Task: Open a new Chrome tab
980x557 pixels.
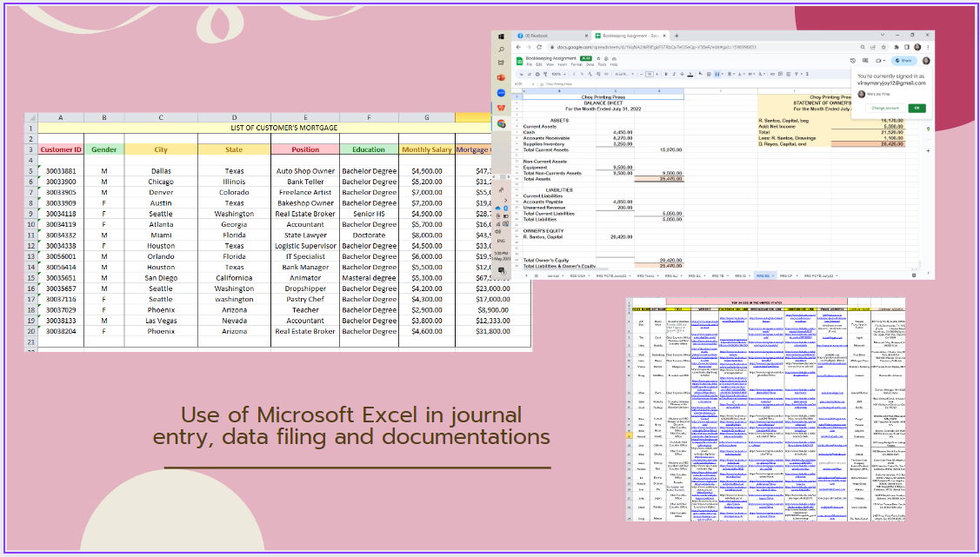Action: [677, 36]
